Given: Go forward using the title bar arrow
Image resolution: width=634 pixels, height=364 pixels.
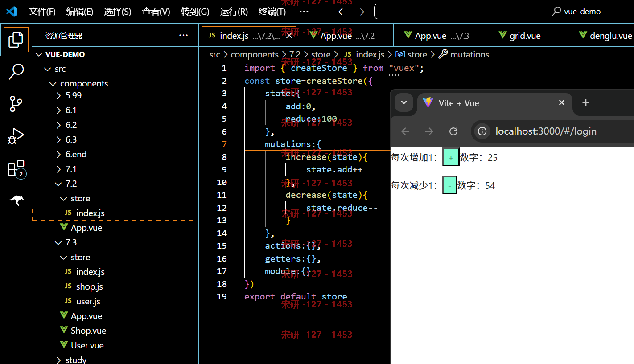Looking at the screenshot, I should tap(360, 12).
